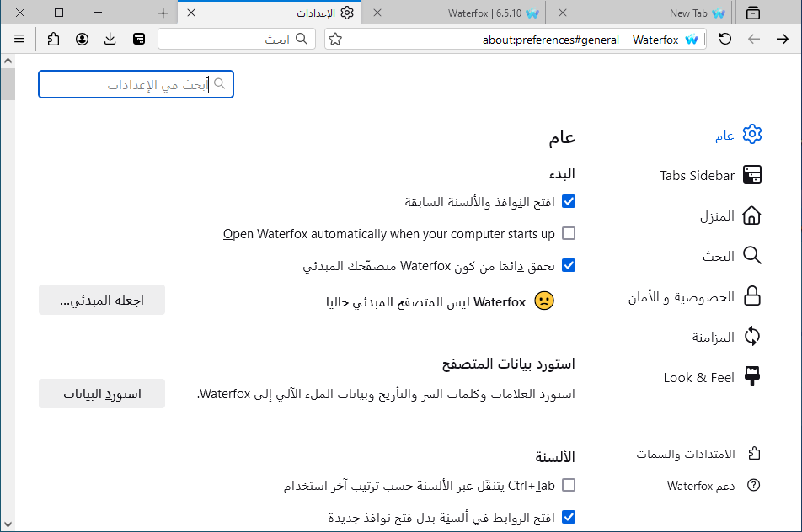The height and width of the screenshot is (532, 802).
Task: Close the New Tab tab
Action: pyautogui.click(x=563, y=13)
